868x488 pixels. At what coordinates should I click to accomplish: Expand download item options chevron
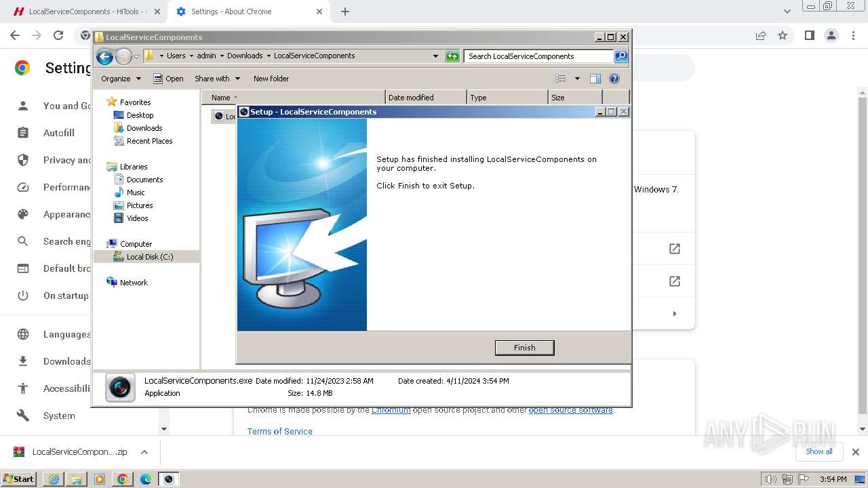pos(144,452)
